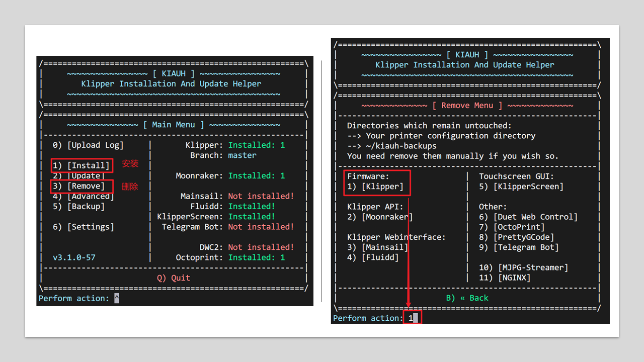
Task: Choose 1) [Install] in the Main Menu
Action: 81,165
